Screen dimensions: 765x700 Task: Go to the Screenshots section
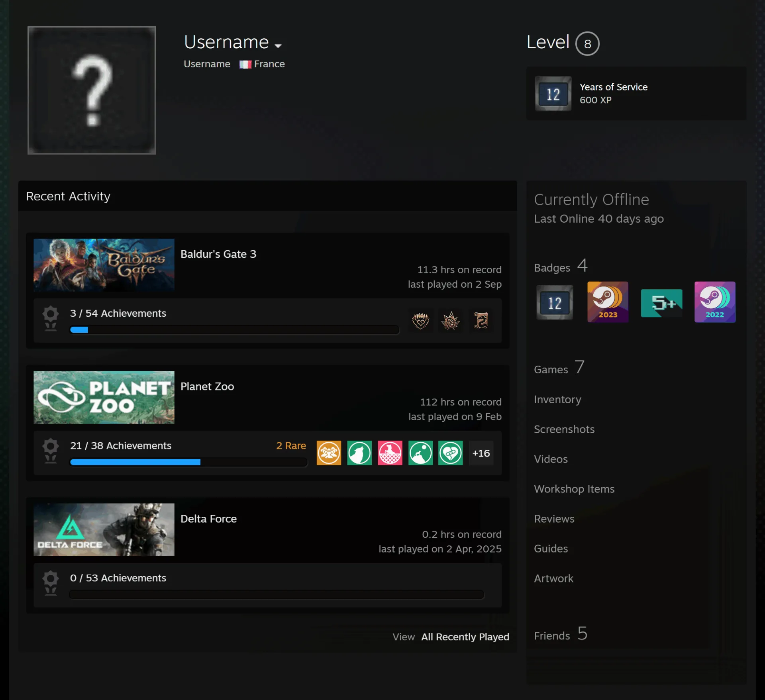(x=564, y=429)
